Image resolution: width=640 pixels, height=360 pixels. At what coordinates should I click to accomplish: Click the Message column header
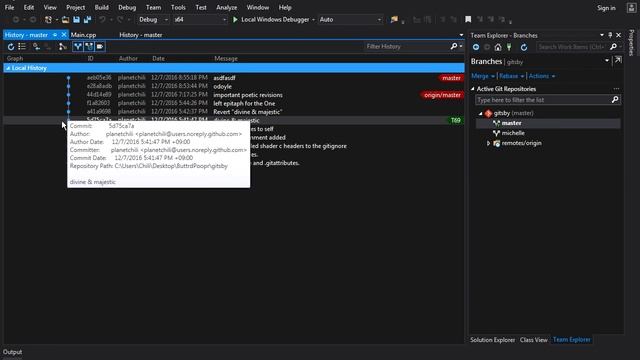click(226, 58)
